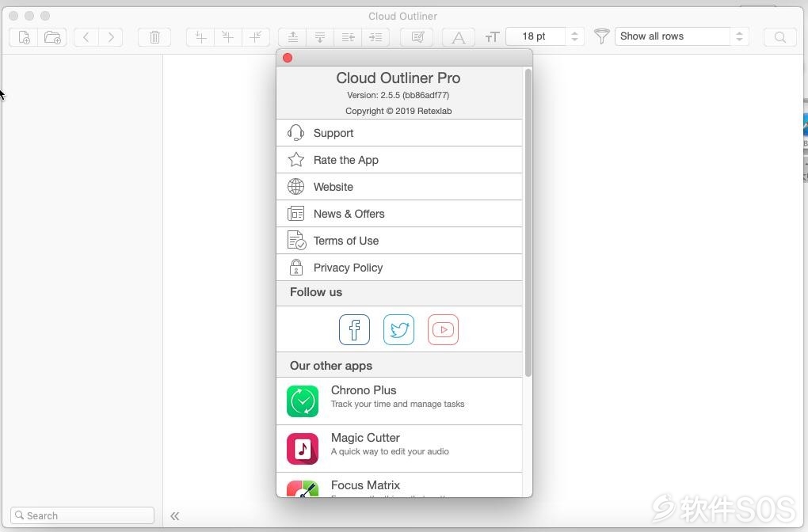Click the version number text

398,95
